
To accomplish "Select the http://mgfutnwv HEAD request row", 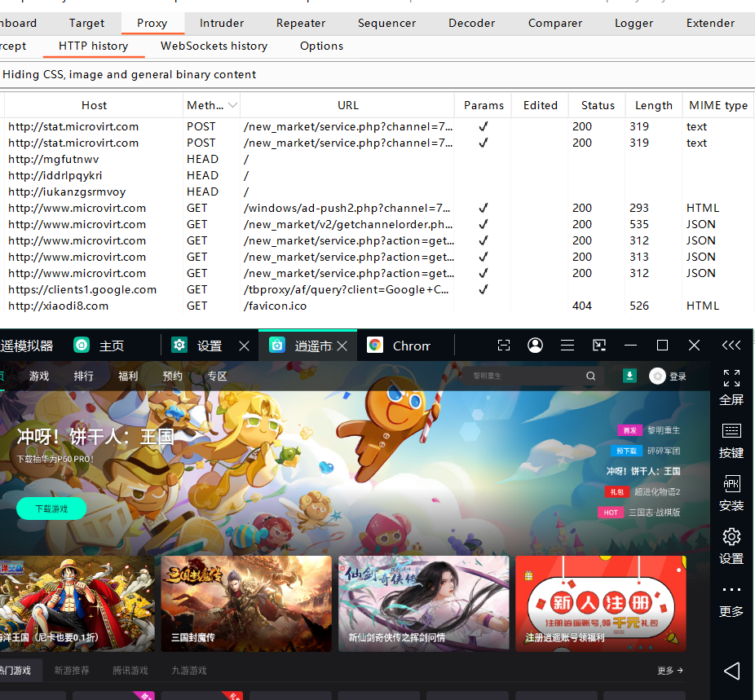I will 377,159.
